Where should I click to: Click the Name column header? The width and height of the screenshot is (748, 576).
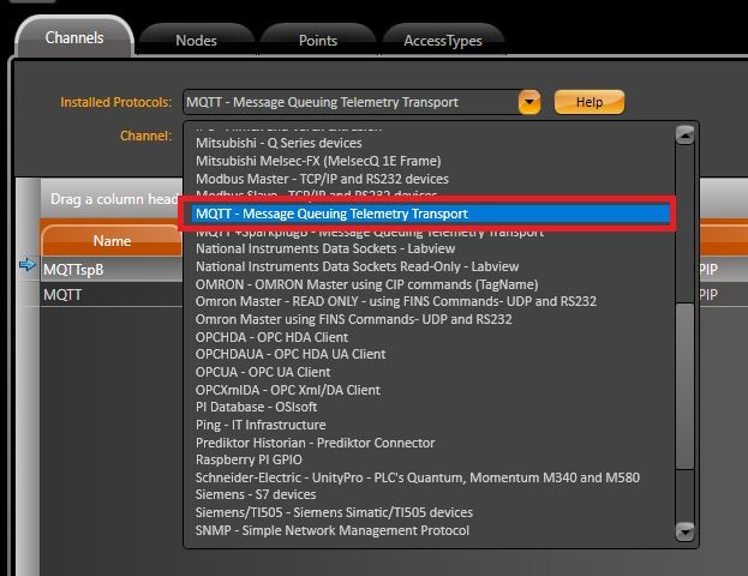pos(113,241)
